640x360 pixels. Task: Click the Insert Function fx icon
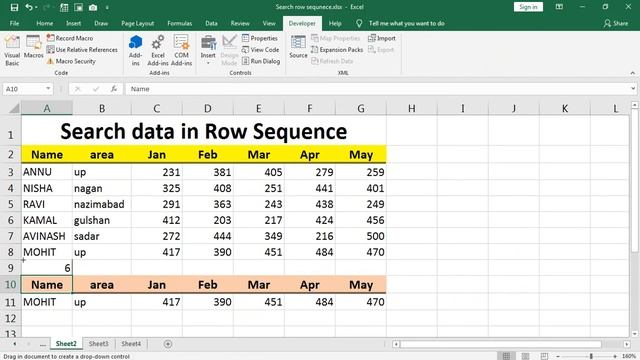pos(114,89)
